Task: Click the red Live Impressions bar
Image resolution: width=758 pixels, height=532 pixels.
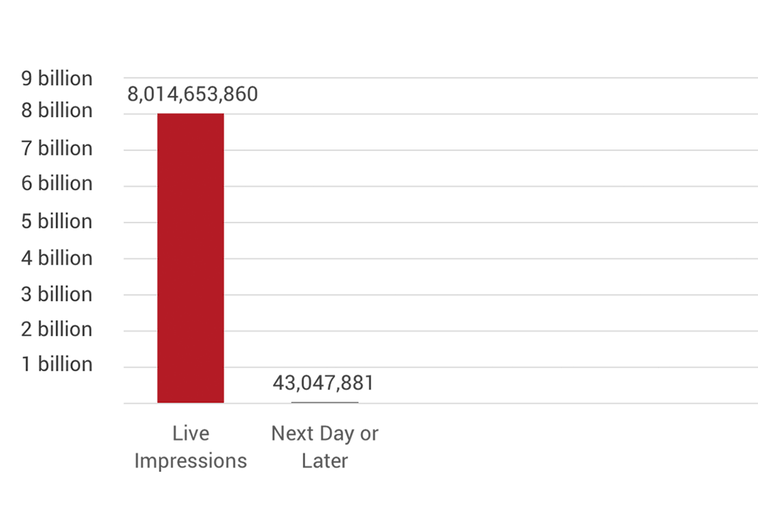Action: pos(190,258)
